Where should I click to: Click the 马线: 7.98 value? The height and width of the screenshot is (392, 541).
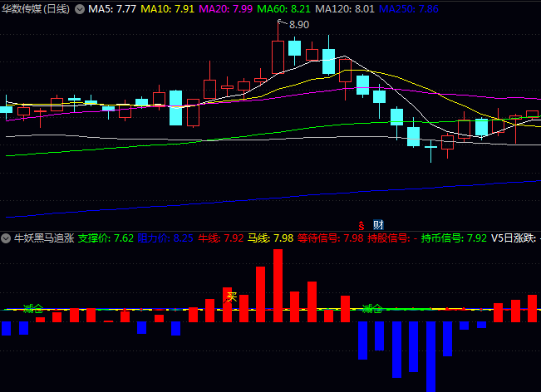tap(271, 238)
